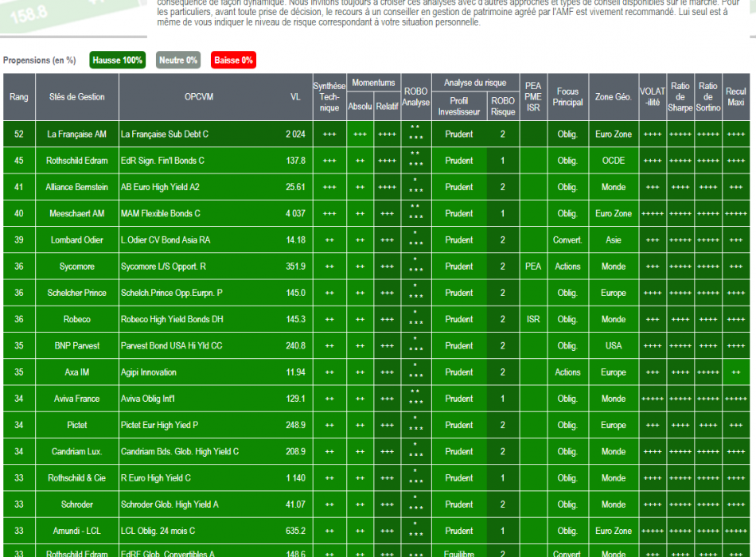Open Parvest Bond USA Hi Yld CC

click(172, 346)
